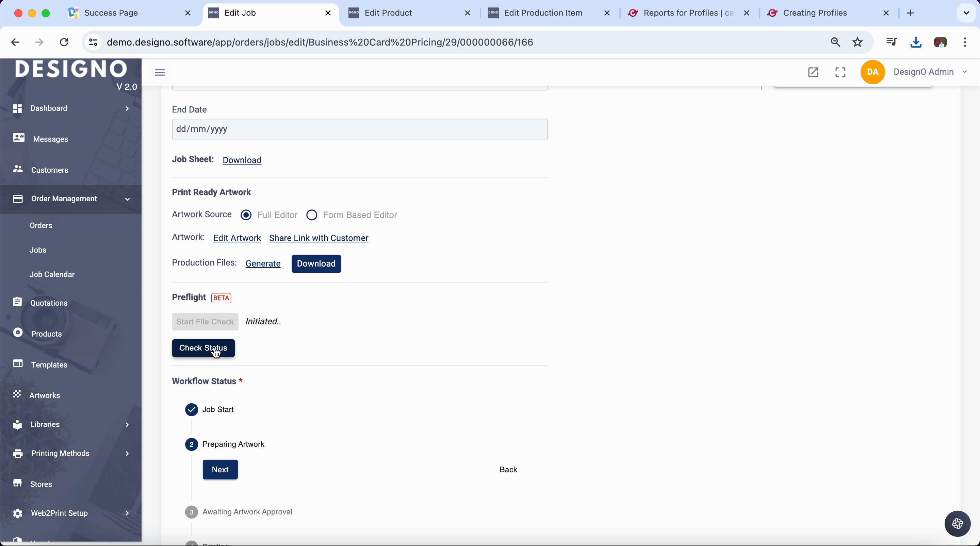980x546 pixels.
Task: Click the Preparing Artwork step circle
Action: click(x=191, y=444)
